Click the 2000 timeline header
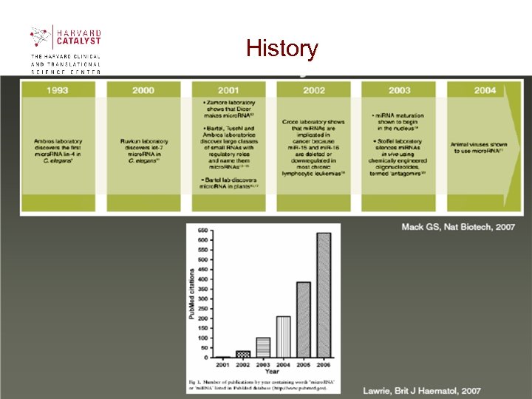Viewport: 532px width, 399px height. (x=143, y=90)
